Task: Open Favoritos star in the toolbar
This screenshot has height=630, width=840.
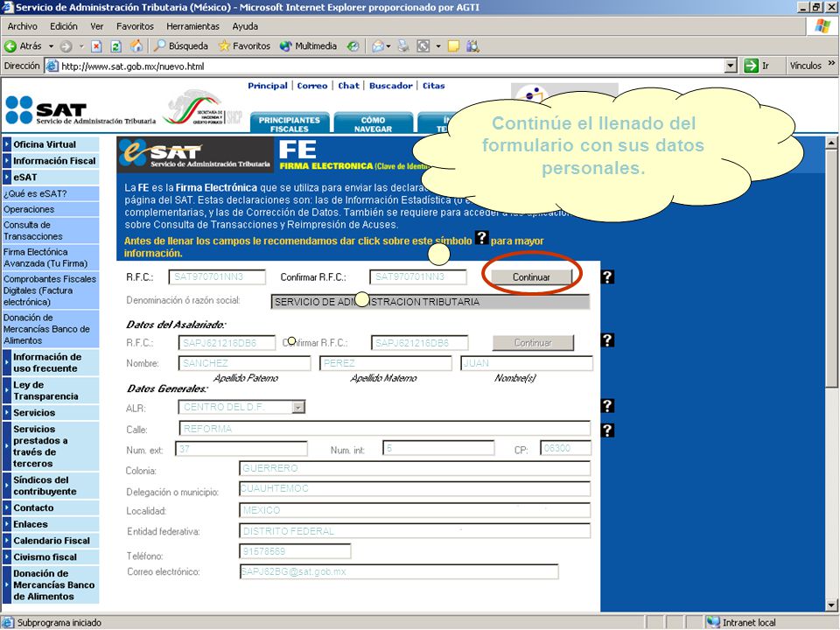Action: coord(244,46)
